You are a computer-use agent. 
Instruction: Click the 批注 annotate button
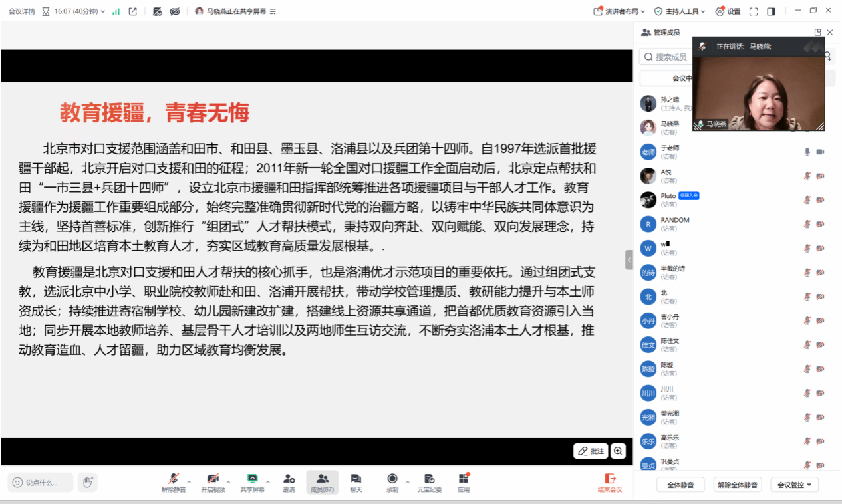tap(591, 451)
